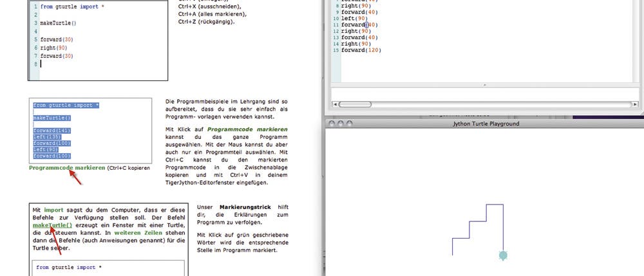644x276 pixels.
Task: Click line 5 'forward(30)' in the sample editor
Action: (56, 40)
